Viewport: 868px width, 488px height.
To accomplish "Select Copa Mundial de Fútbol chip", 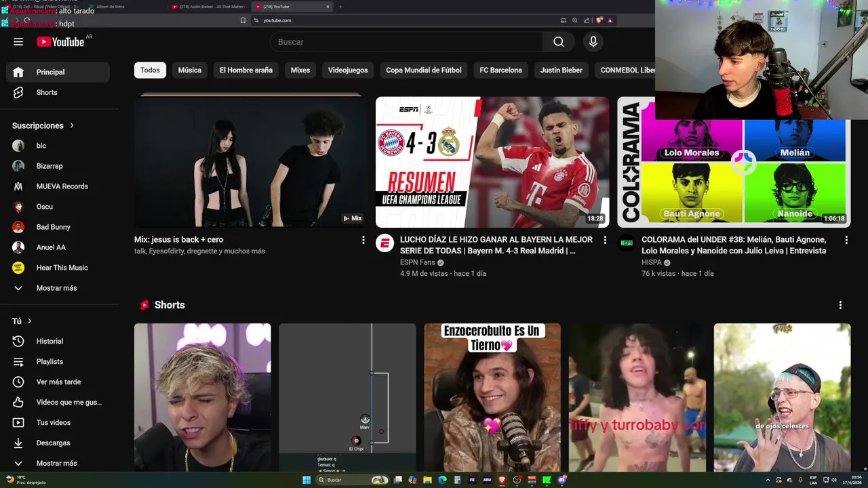I will tap(424, 70).
